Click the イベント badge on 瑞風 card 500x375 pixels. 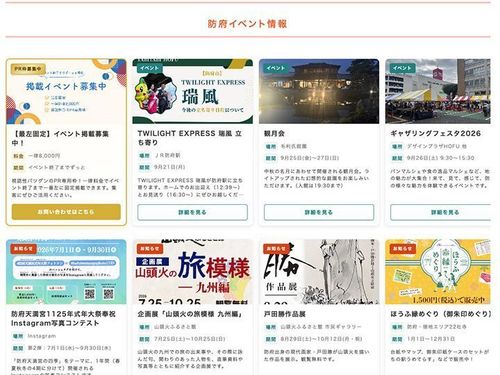(149, 68)
